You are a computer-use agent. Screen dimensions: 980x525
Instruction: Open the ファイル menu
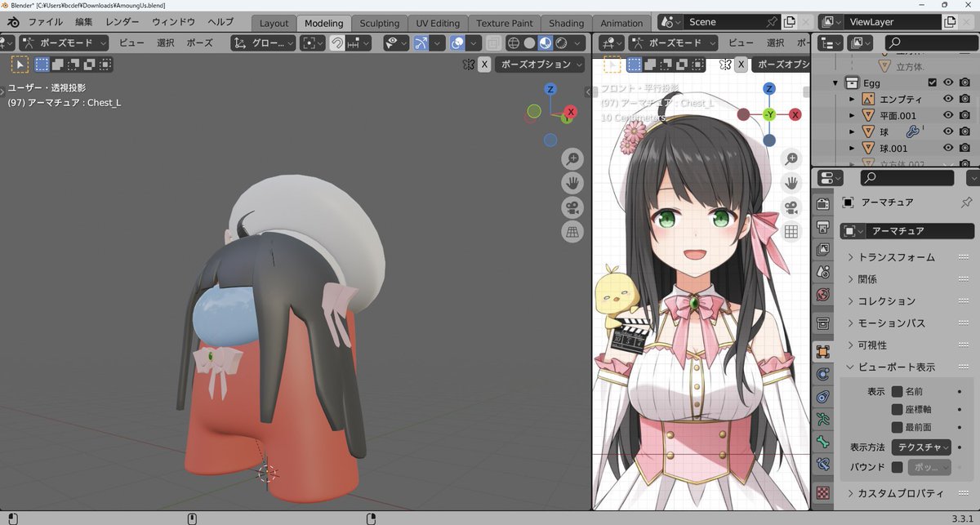46,23
